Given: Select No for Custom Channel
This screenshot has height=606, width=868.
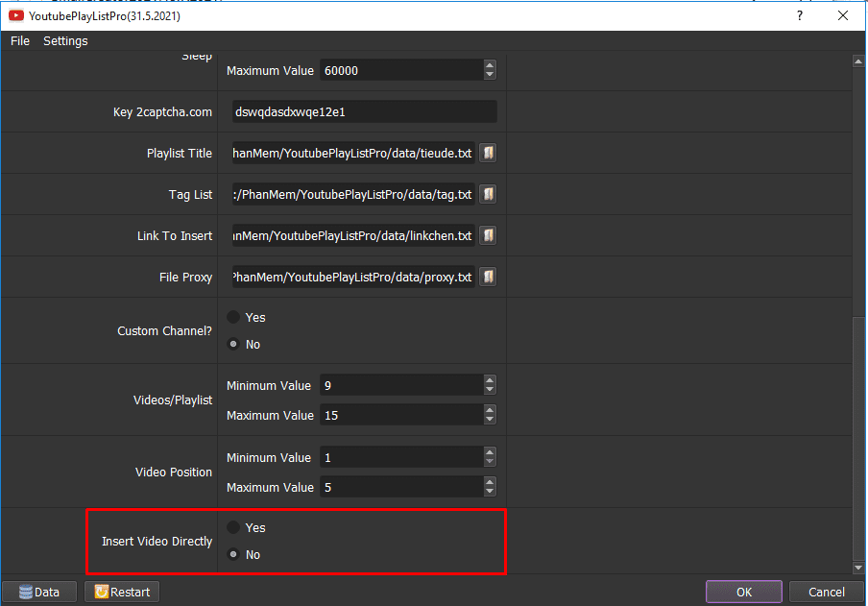Looking at the screenshot, I should click(233, 344).
